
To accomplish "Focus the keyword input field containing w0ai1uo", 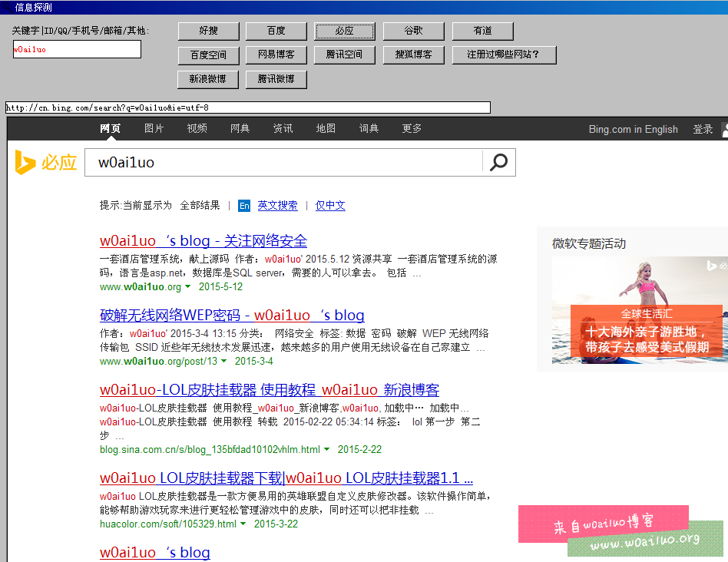I will [x=77, y=49].
